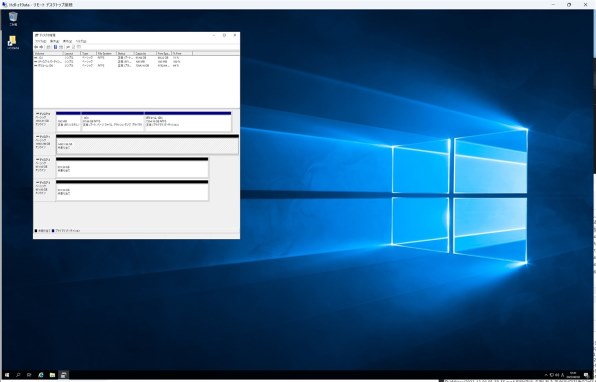Image resolution: width=596 pixels, height=382 pixels.
Task: Select unallocated space on ディスク 3
Action: (132, 190)
